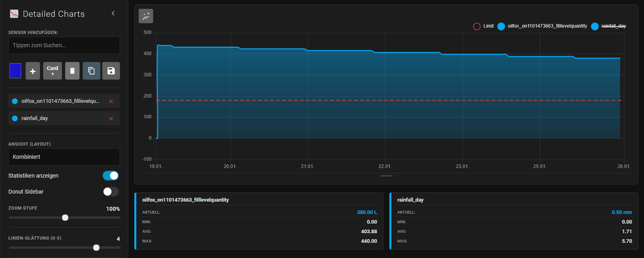Open the Ansicht layout dropdown Kombiniert
The image size is (644, 258).
pyautogui.click(x=64, y=157)
